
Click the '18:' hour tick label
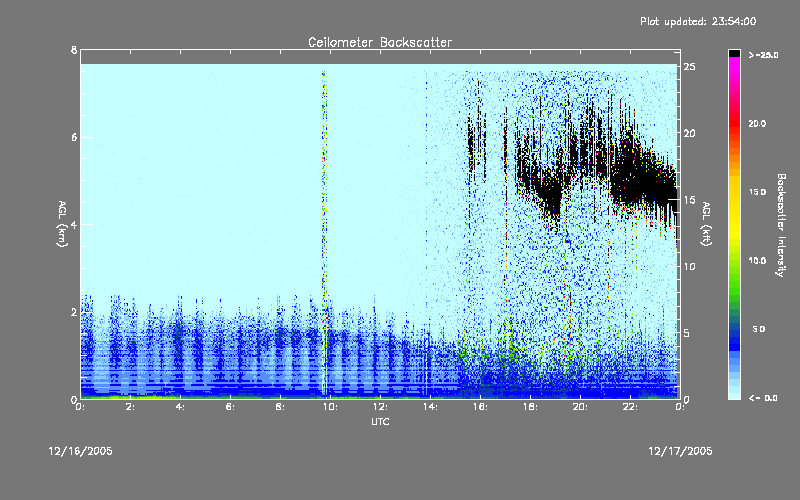(530, 407)
